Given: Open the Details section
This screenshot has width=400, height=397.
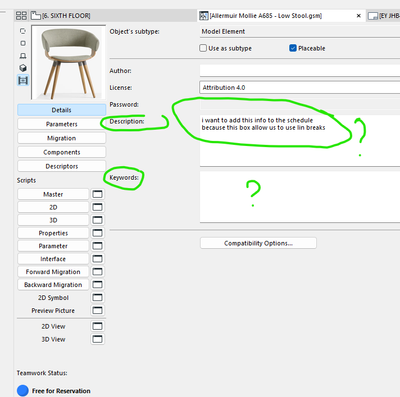Looking at the screenshot, I should [x=61, y=110].
